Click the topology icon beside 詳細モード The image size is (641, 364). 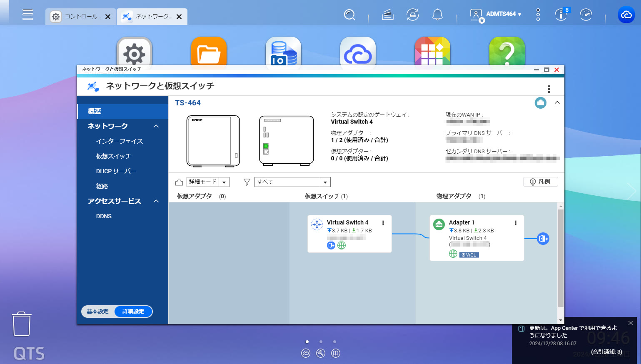179,182
